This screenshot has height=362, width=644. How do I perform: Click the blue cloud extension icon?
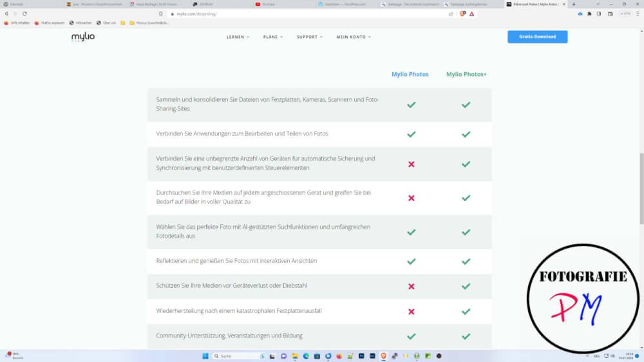580,14
